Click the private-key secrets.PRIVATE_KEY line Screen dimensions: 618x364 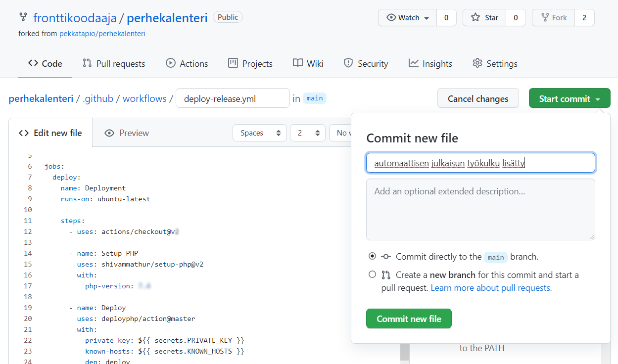pyautogui.click(x=165, y=340)
